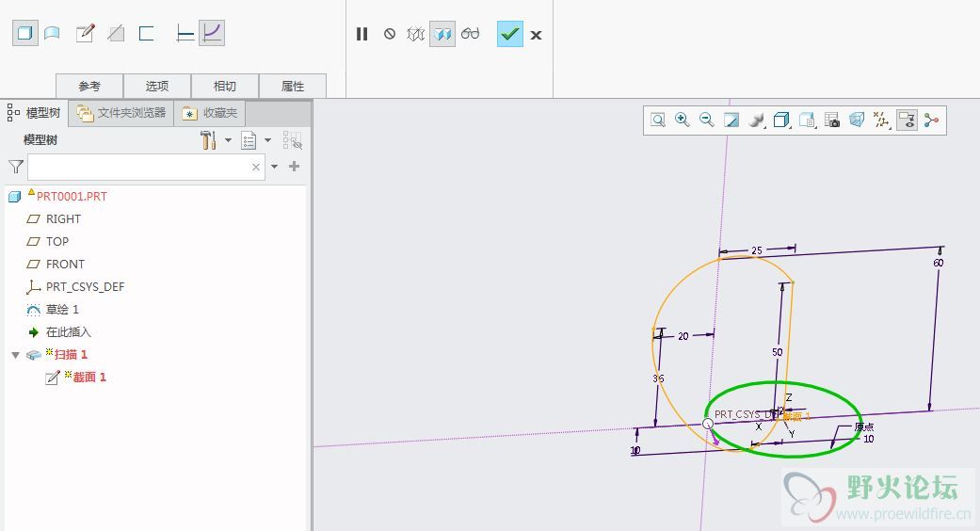980x531 pixels.
Task: Click the model tree show list icon
Action: point(249,140)
